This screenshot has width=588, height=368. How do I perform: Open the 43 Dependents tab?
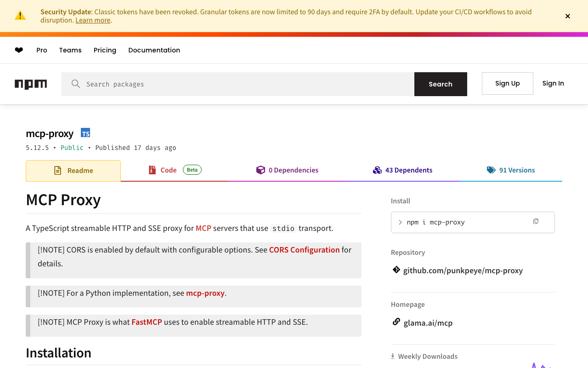tap(402, 170)
